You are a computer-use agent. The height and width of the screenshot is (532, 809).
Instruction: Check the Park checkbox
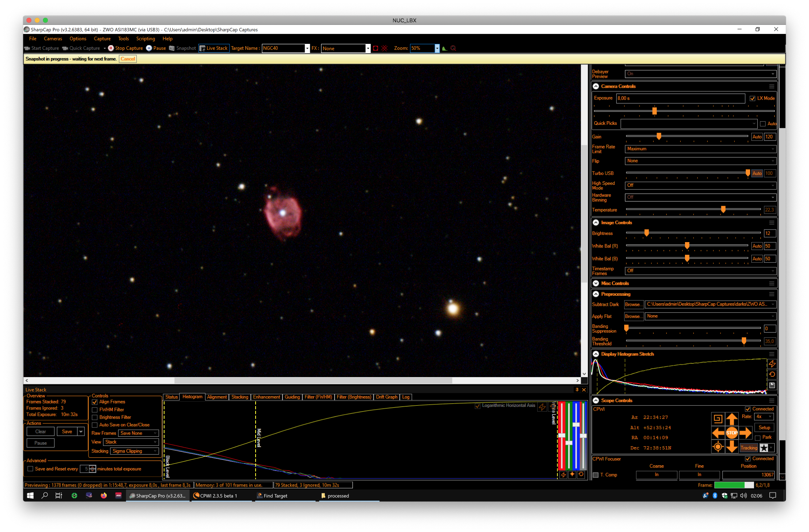(758, 438)
